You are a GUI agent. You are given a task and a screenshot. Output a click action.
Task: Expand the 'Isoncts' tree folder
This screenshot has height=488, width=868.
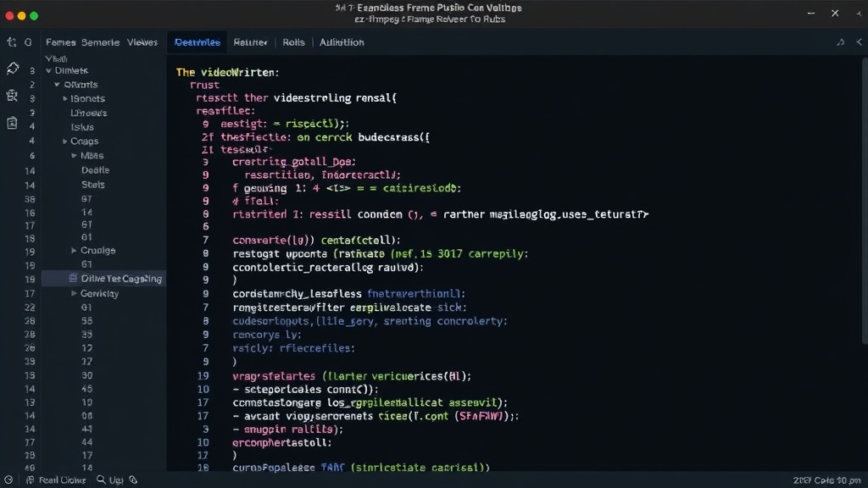[x=65, y=98]
